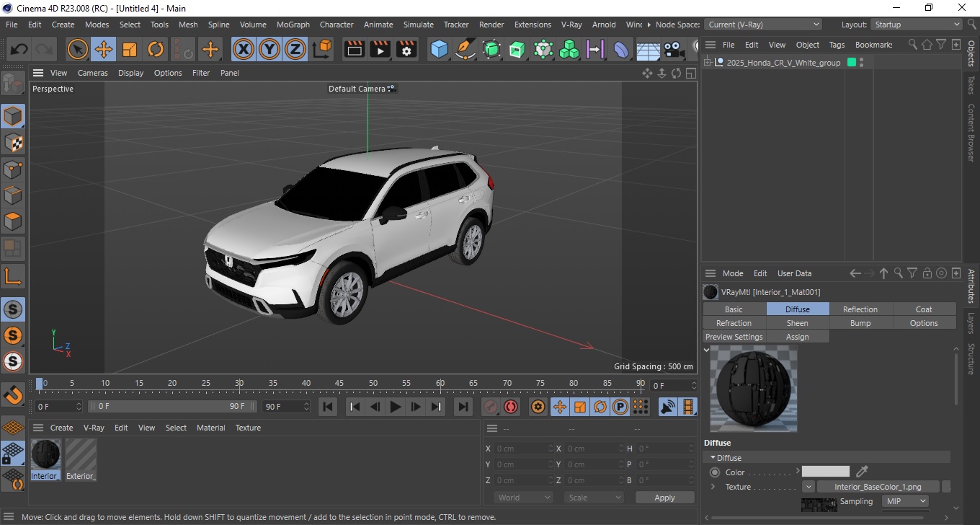Expand the 2025_Honda_CR_V_White_group object
This screenshot has width=980, height=525.
708,63
